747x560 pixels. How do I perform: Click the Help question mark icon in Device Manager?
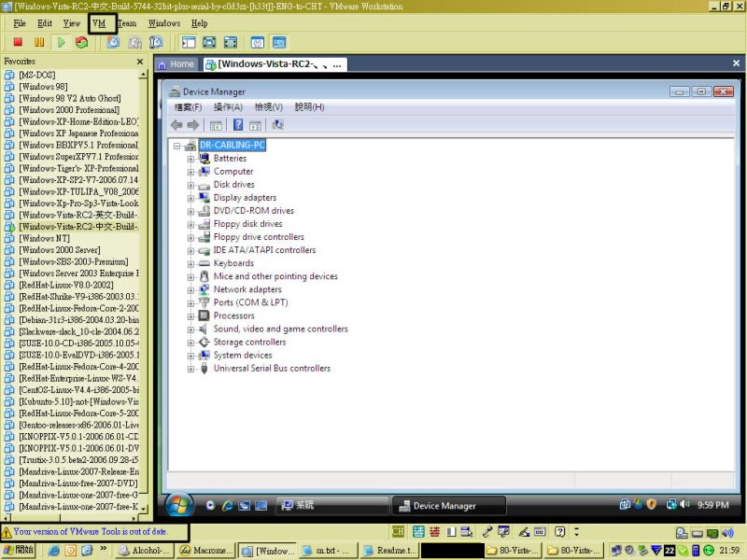point(238,125)
